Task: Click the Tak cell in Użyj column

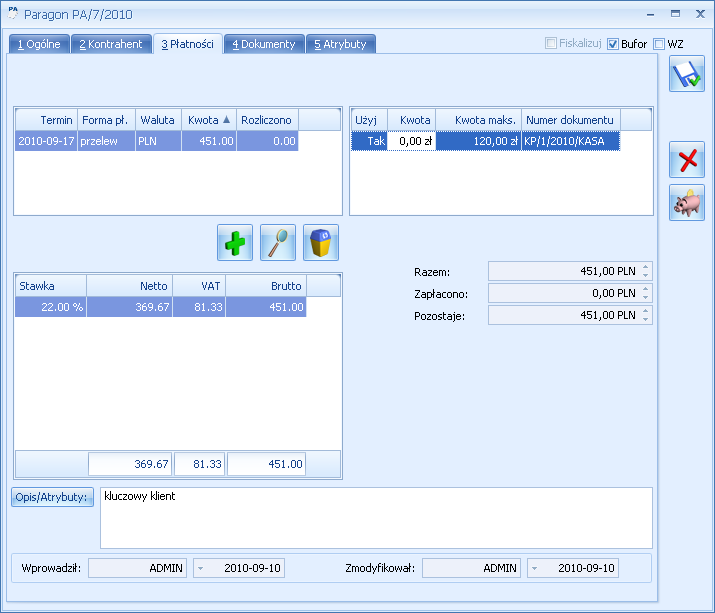Action: coord(369,141)
